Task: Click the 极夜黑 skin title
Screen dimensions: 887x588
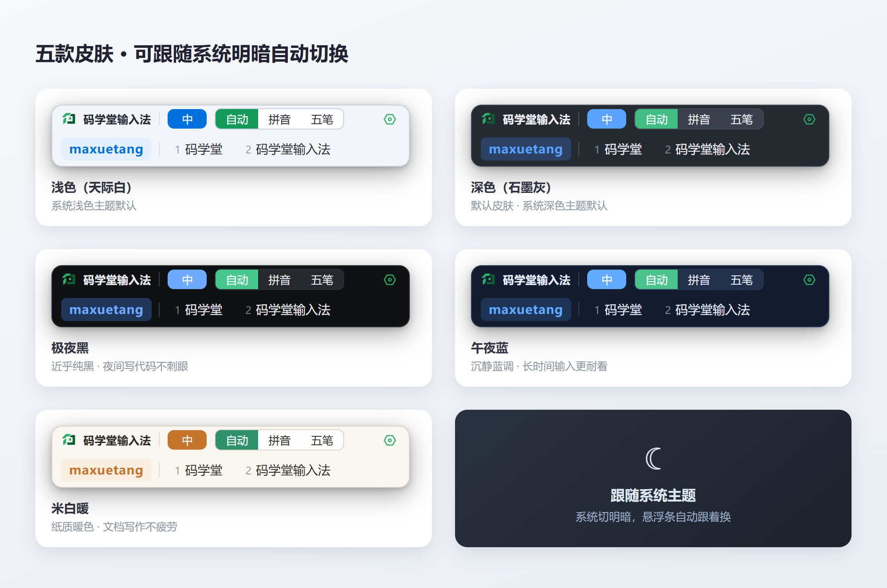Action: pyautogui.click(x=70, y=348)
